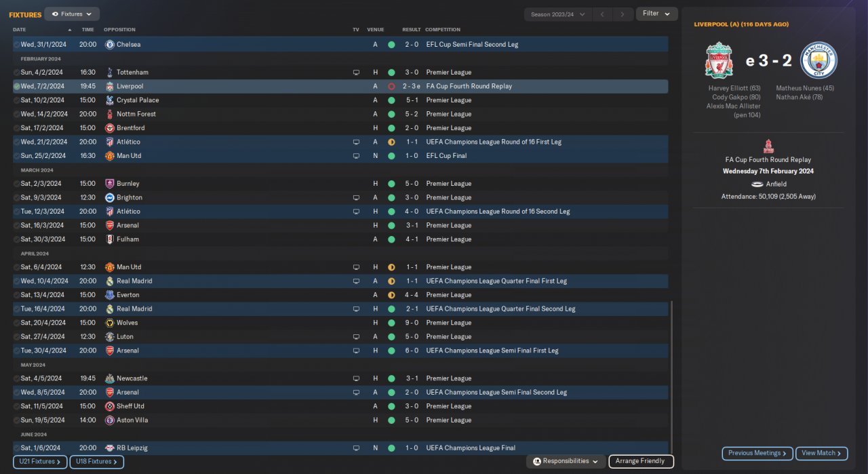Sort by the Time column header
The image size is (868, 474).
tap(88, 30)
